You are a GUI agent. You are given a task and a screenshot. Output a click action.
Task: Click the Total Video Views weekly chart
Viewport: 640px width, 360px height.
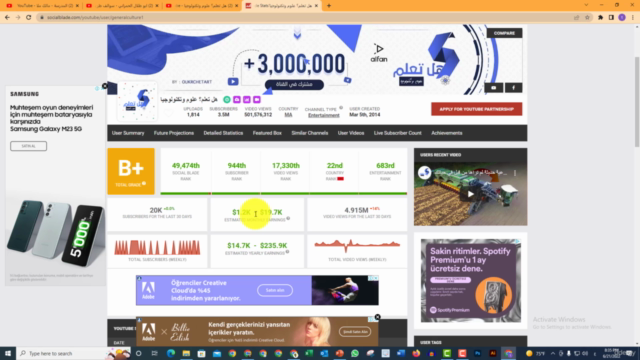point(357,245)
